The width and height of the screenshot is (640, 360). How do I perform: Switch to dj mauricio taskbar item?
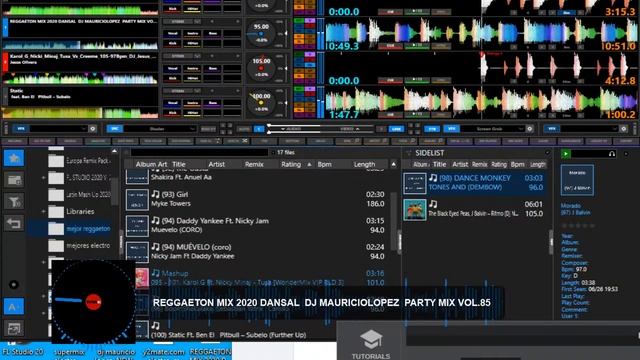[x=116, y=352]
